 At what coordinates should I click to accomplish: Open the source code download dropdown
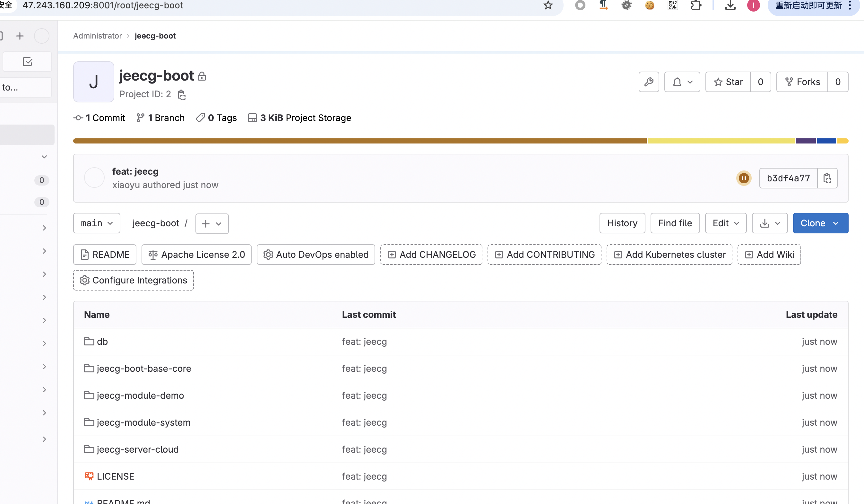(x=769, y=223)
